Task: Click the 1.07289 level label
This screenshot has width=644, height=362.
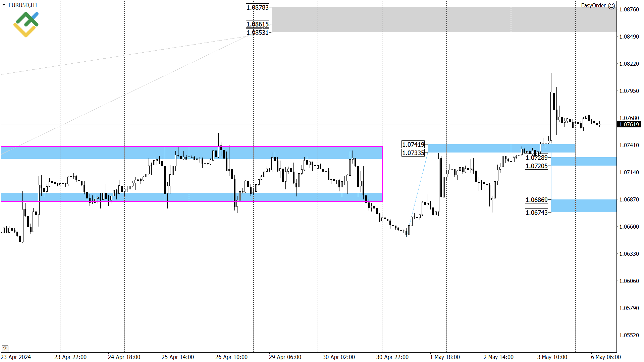Action: coord(536,158)
